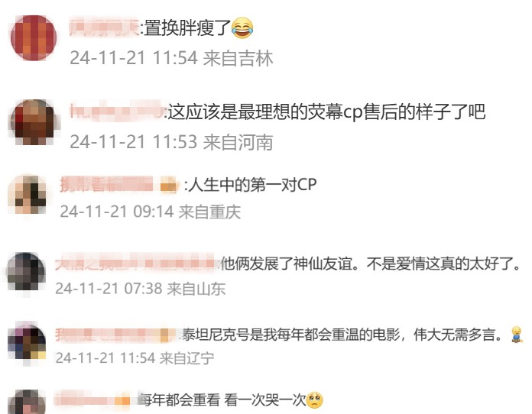Click avatar of the 泰坦尼克号 commenter
The height and width of the screenshot is (414, 532).
pyautogui.click(x=27, y=344)
